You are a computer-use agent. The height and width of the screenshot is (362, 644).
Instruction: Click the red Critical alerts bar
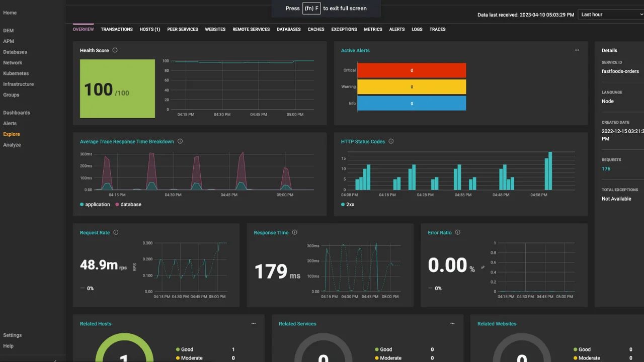[412, 70]
